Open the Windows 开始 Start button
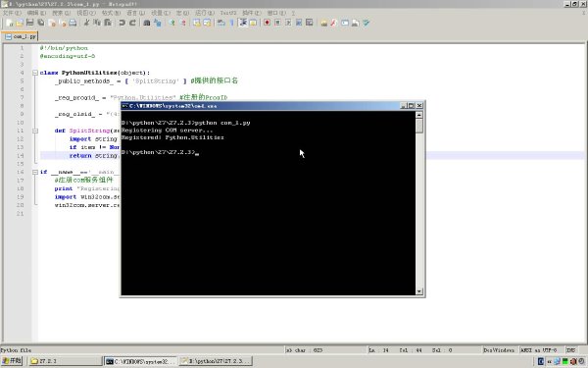This screenshot has width=588, height=368. point(12,361)
